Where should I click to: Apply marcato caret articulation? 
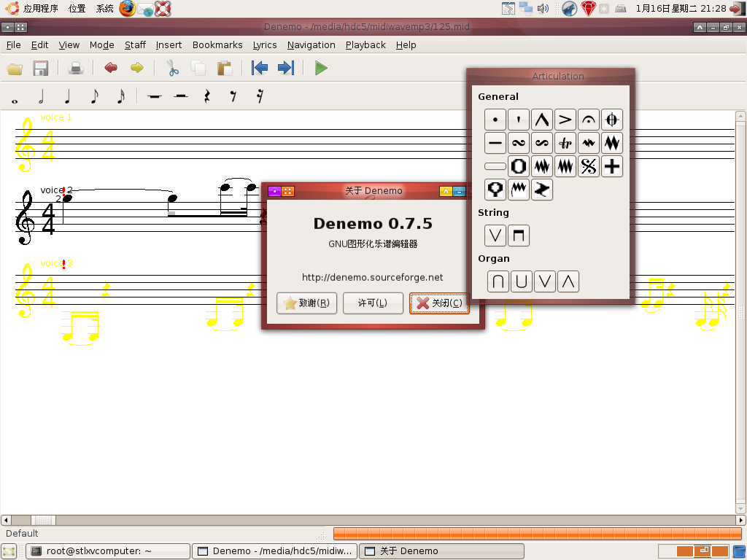[542, 120]
